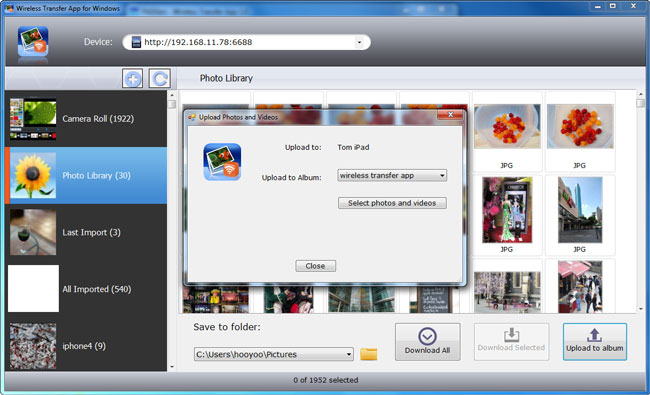Click the device icon in the address field
This screenshot has width=650, height=395.
(x=136, y=42)
